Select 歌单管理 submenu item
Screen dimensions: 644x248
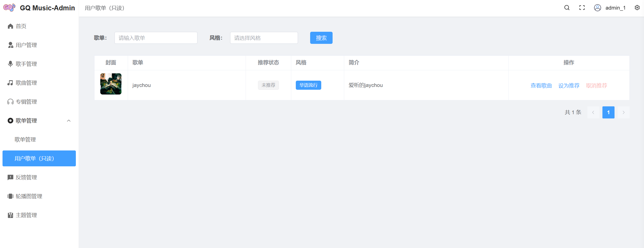pyautogui.click(x=25, y=140)
